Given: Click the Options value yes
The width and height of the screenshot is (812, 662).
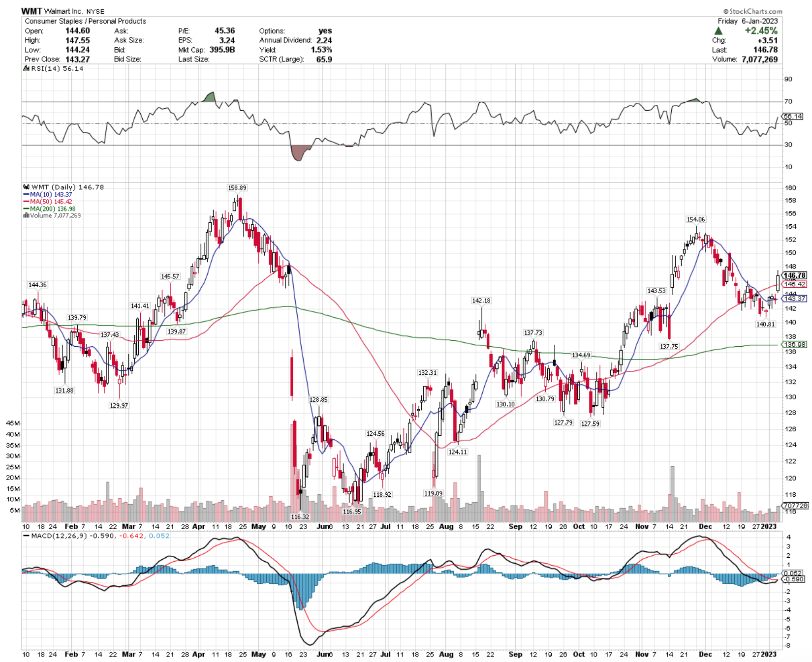Looking at the screenshot, I should click(x=325, y=30).
